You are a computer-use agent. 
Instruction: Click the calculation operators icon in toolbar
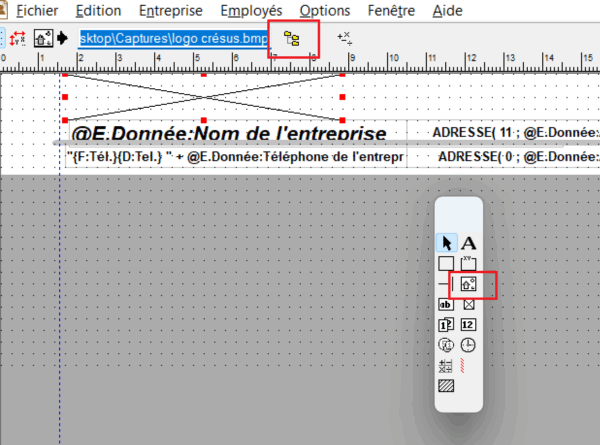coord(345,39)
